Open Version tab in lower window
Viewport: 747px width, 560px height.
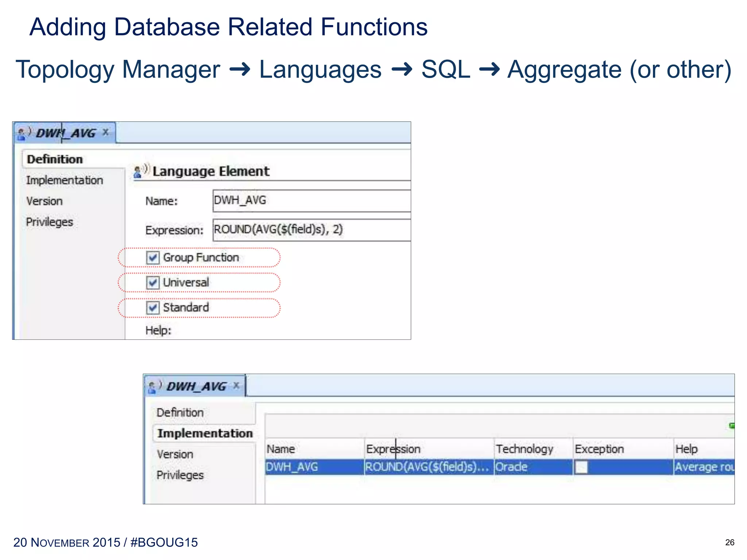[175, 455]
